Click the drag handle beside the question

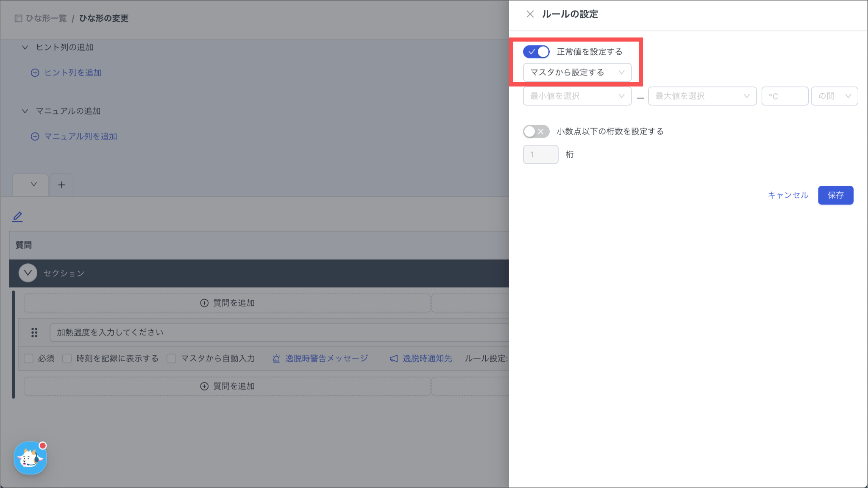pos(34,332)
